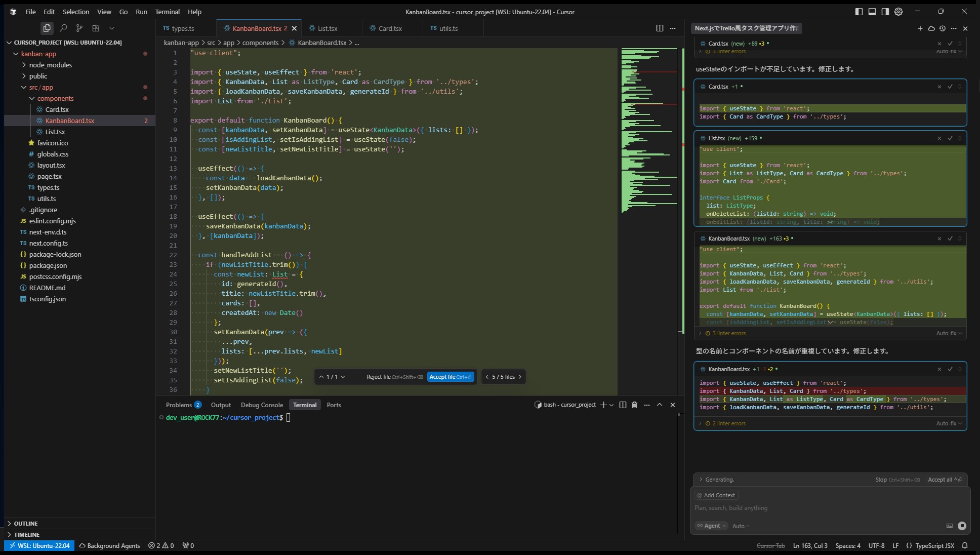The width and height of the screenshot is (980, 555).
Task: Open the Extensions view icon
Action: click(96, 28)
